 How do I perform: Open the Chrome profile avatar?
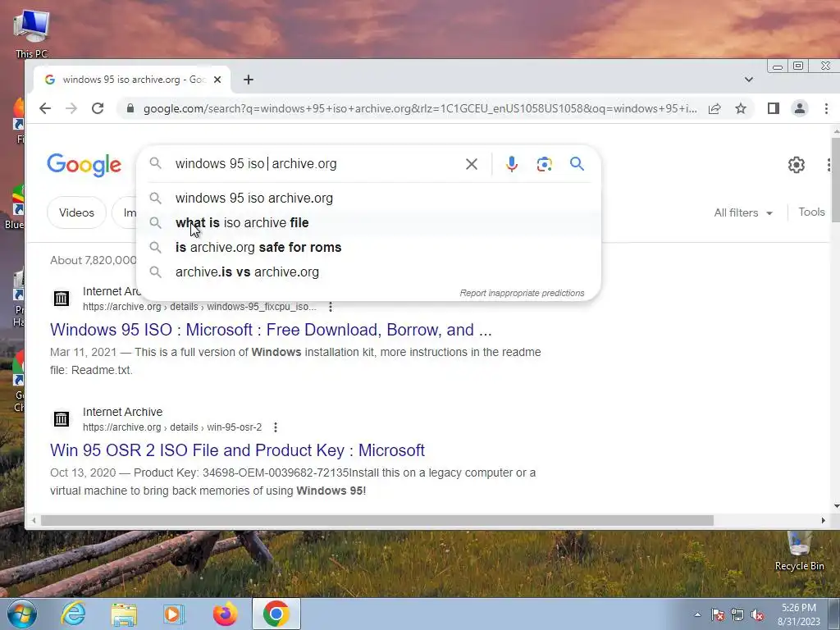click(x=799, y=109)
